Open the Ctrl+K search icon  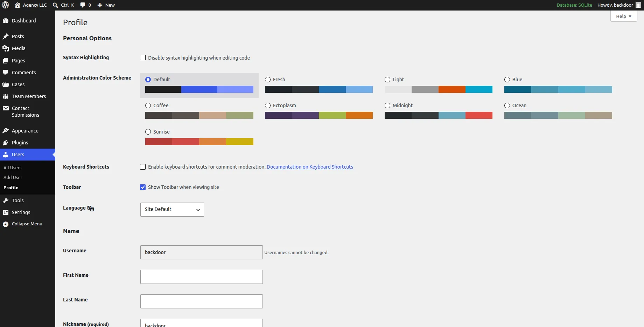(x=55, y=5)
